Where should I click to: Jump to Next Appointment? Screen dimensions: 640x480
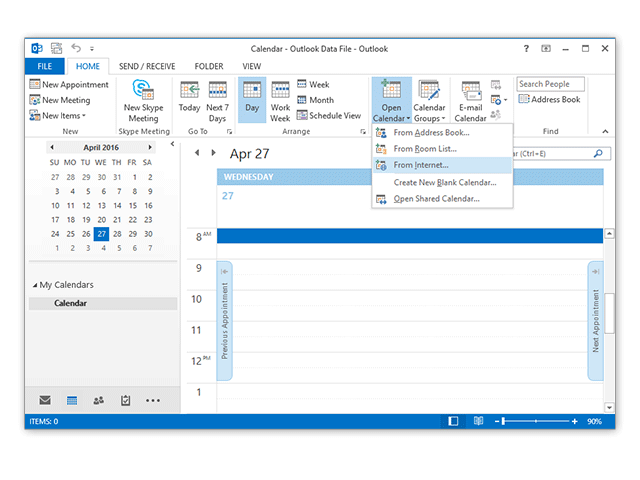pos(596,321)
